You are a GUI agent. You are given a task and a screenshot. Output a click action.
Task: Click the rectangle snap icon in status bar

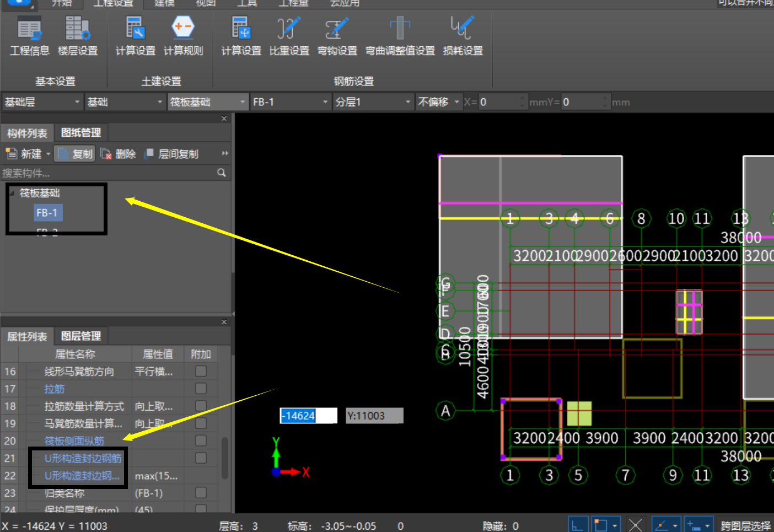point(600,524)
